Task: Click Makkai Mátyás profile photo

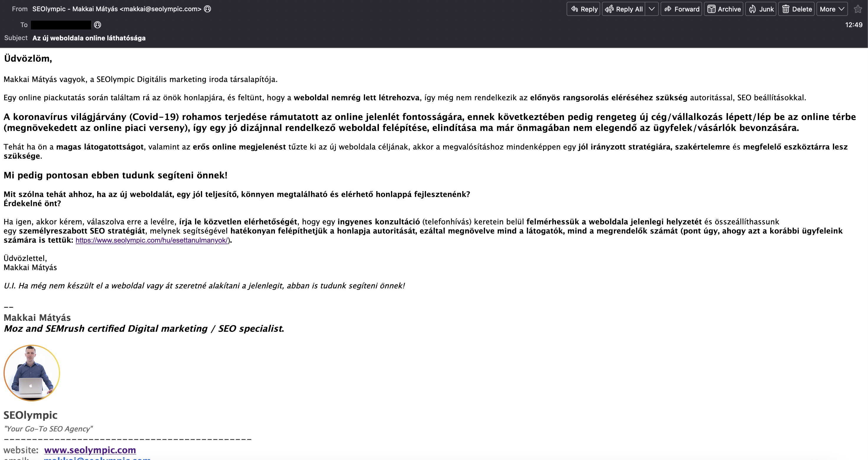Action: pyautogui.click(x=32, y=373)
